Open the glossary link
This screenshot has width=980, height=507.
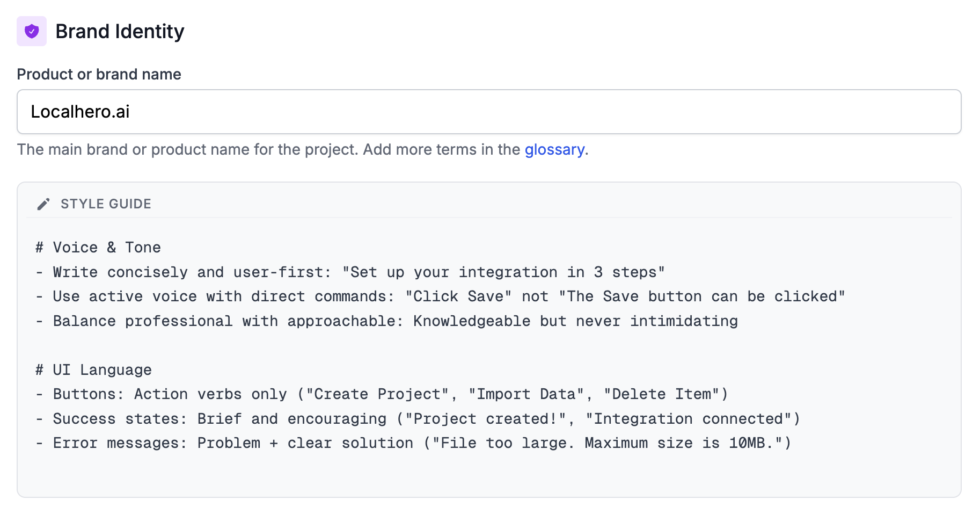tap(554, 149)
